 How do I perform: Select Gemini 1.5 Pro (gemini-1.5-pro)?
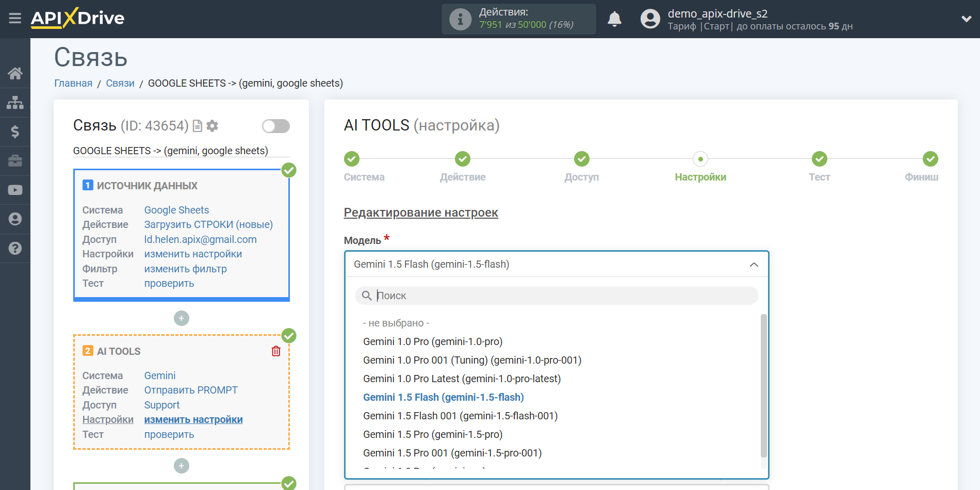(433, 434)
